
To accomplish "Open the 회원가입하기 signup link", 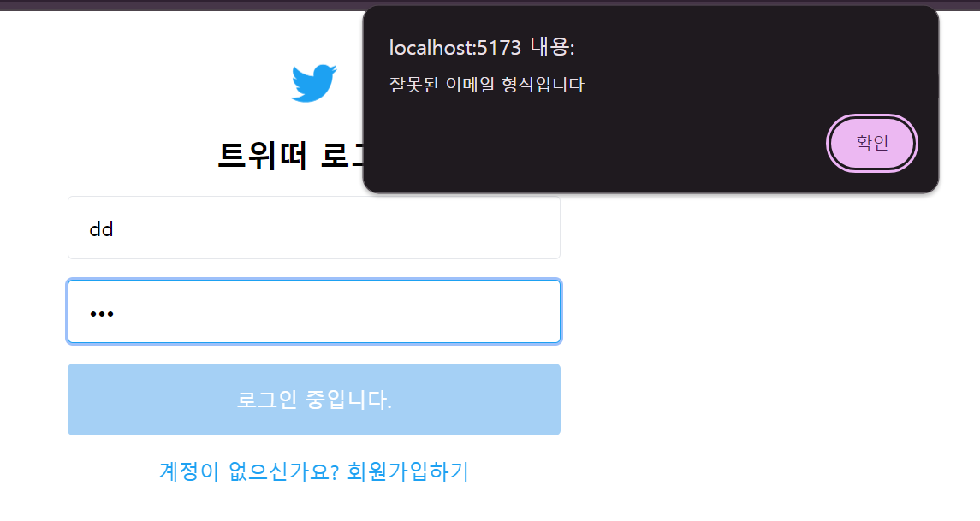I will coord(407,471).
